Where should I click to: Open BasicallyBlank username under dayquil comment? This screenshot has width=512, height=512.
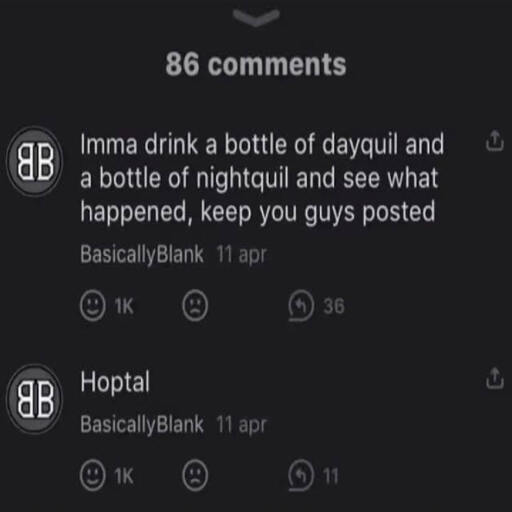tap(142, 255)
